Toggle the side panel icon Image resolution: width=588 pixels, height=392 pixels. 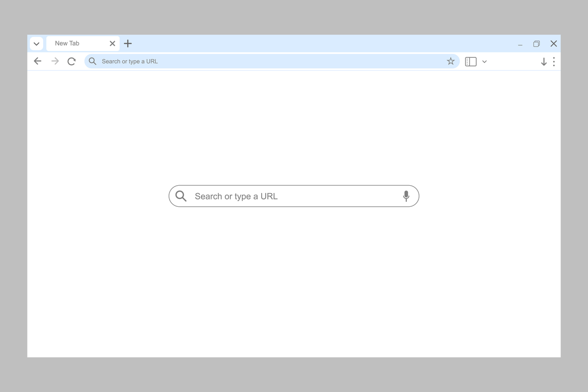470,62
